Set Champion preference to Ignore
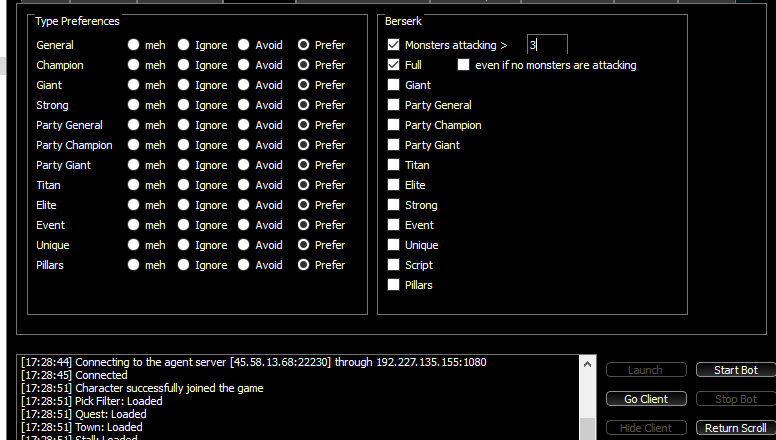Viewport: 776px width, 440px height. point(184,65)
